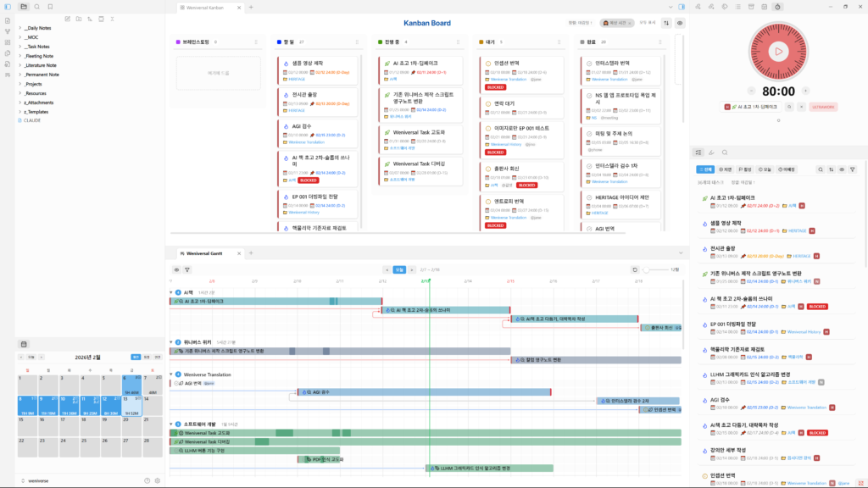Open vault settings gear icon
The image size is (868, 488).
(157, 480)
